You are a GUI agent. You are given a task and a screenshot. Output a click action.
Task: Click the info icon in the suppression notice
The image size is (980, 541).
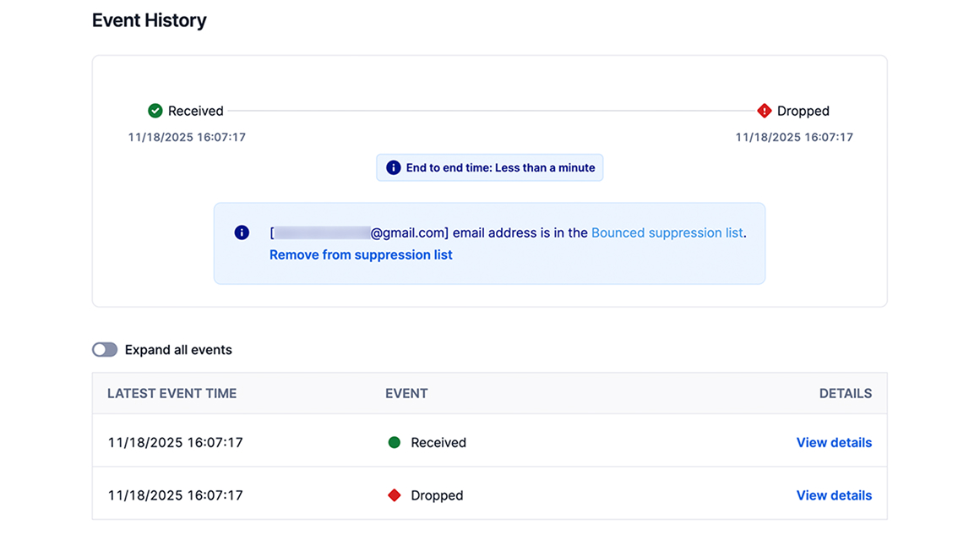point(242,232)
